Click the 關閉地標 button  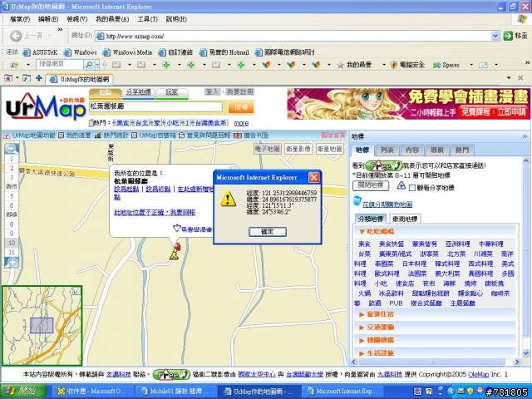point(371,185)
